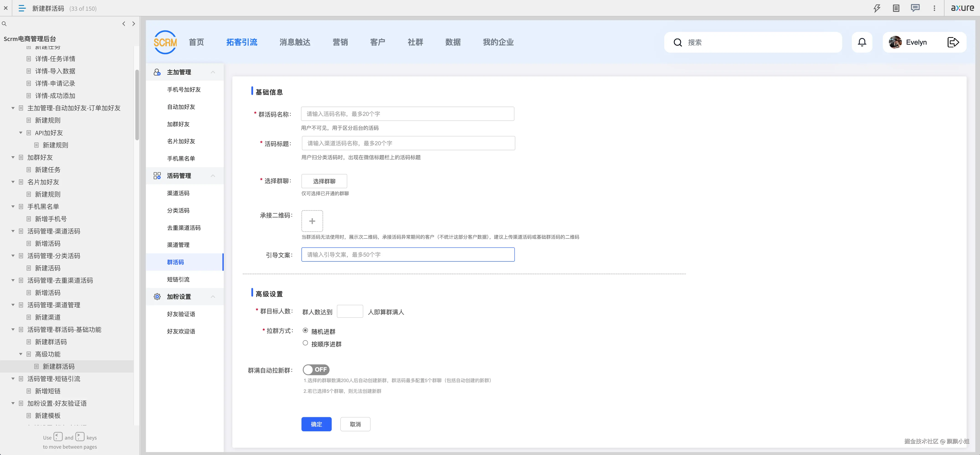Collapse the 主加管理 sidebar section
The image size is (980, 455).
[x=213, y=72]
